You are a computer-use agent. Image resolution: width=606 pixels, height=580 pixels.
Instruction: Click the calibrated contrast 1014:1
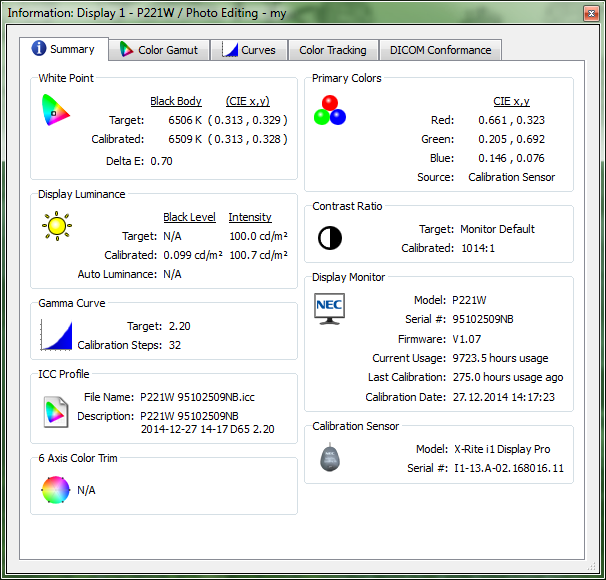(478, 248)
